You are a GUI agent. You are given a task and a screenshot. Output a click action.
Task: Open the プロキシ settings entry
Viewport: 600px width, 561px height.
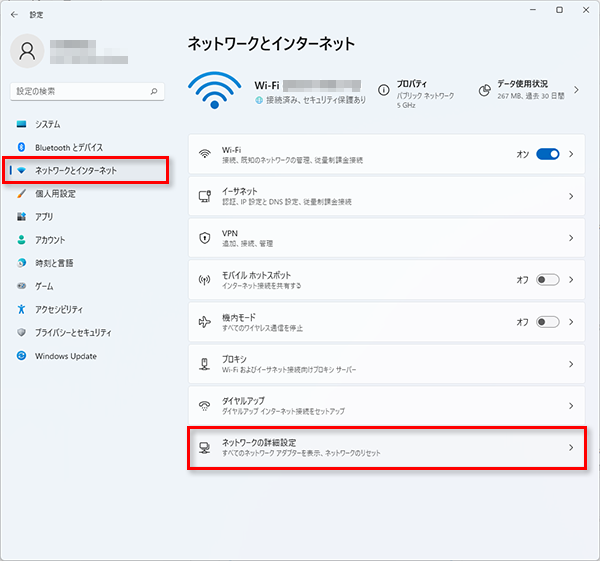pyautogui.click(x=386, y=364)
